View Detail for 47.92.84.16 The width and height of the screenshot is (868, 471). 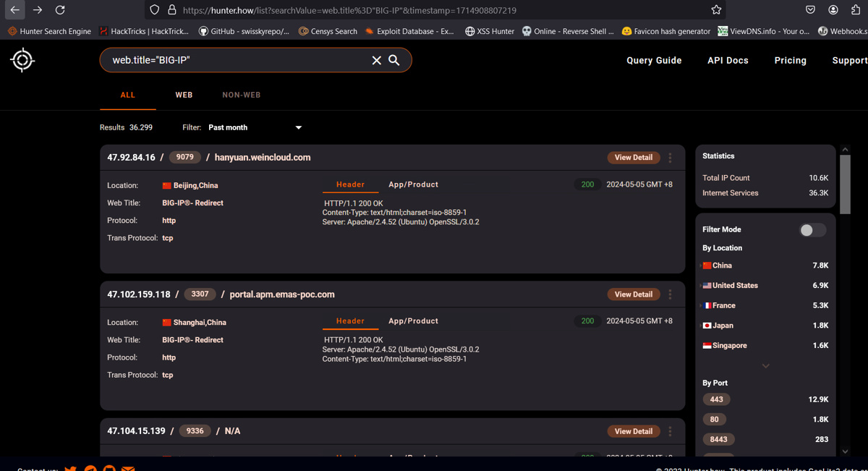[x=634, y=157]
